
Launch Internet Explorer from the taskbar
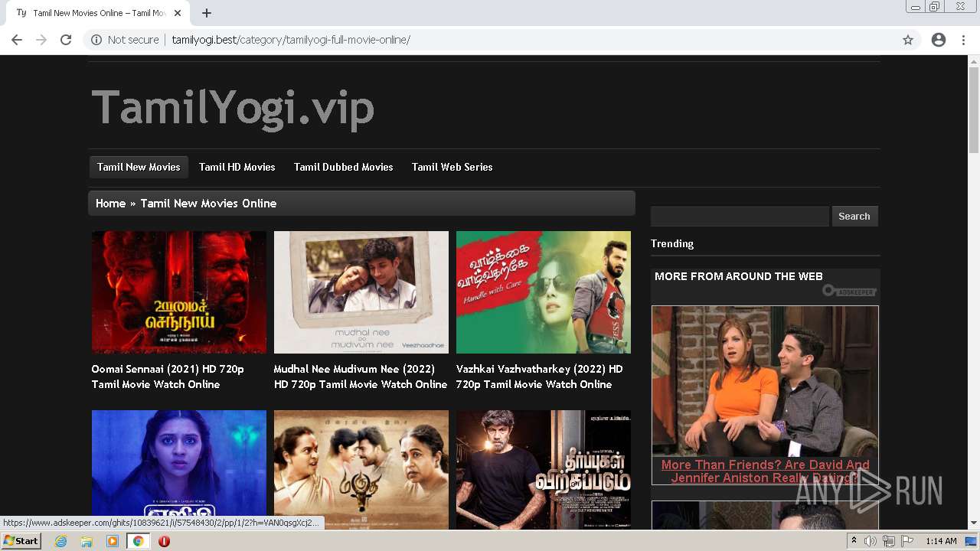coord(61,541)
